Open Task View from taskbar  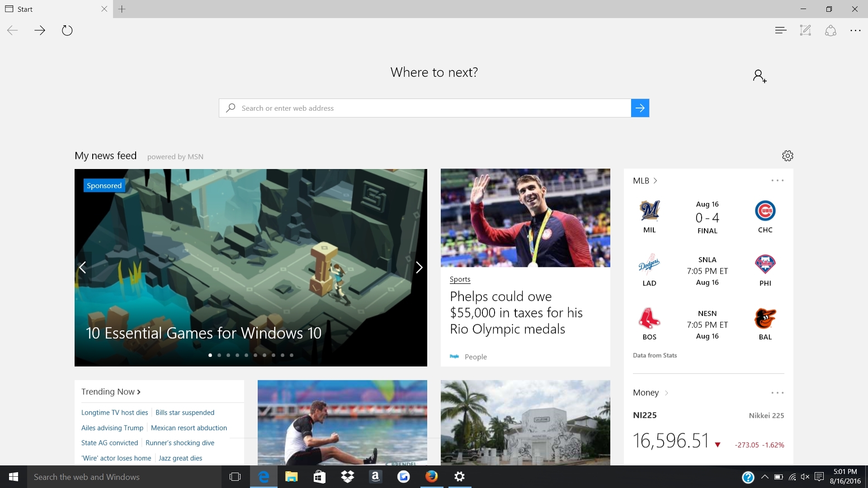click(x=235, y=477)
